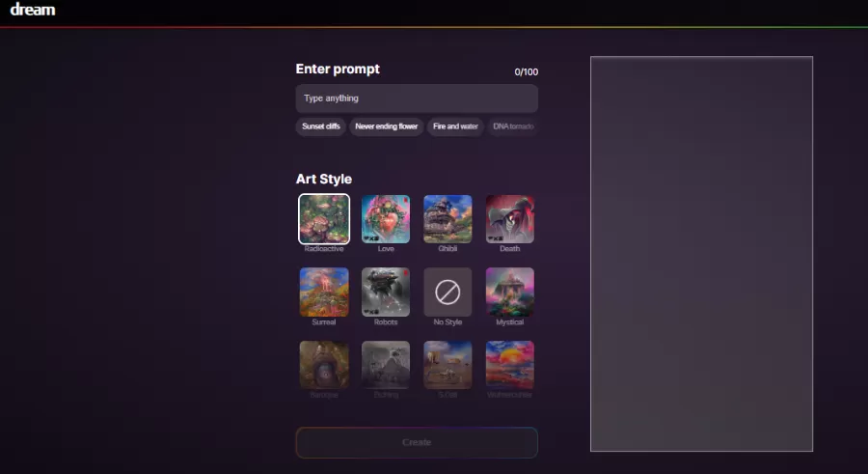Click the empty image preview panel

(701, 254)
